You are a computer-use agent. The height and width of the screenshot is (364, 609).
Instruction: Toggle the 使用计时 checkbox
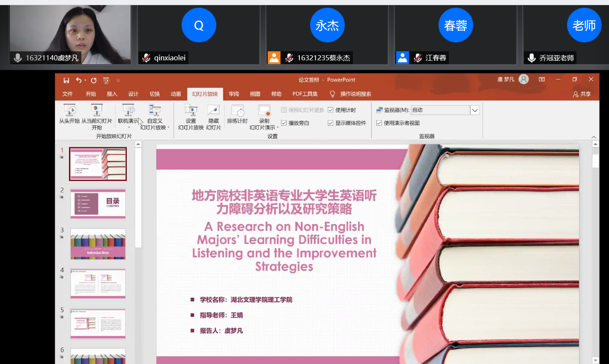click(331, 110)
